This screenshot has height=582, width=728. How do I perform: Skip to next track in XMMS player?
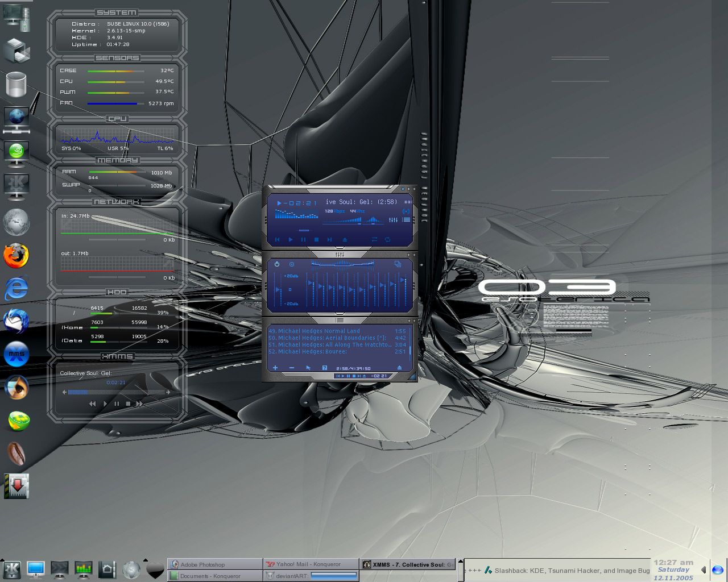(330, 240)
